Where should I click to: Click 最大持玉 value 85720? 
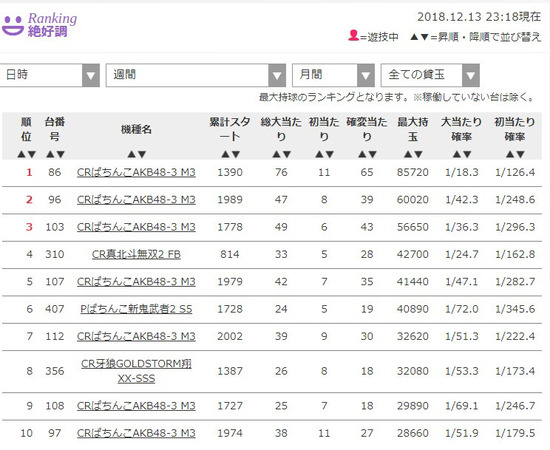tap(412, 172)
